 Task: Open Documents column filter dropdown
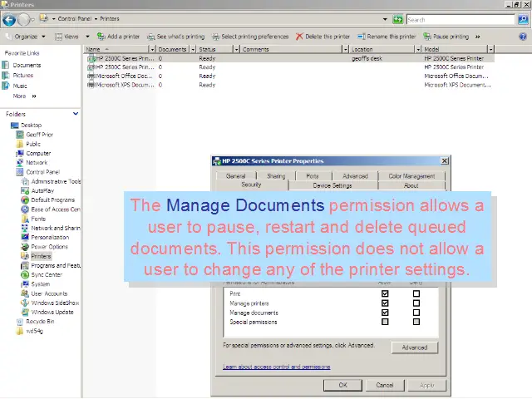click(x=193, y=50)
